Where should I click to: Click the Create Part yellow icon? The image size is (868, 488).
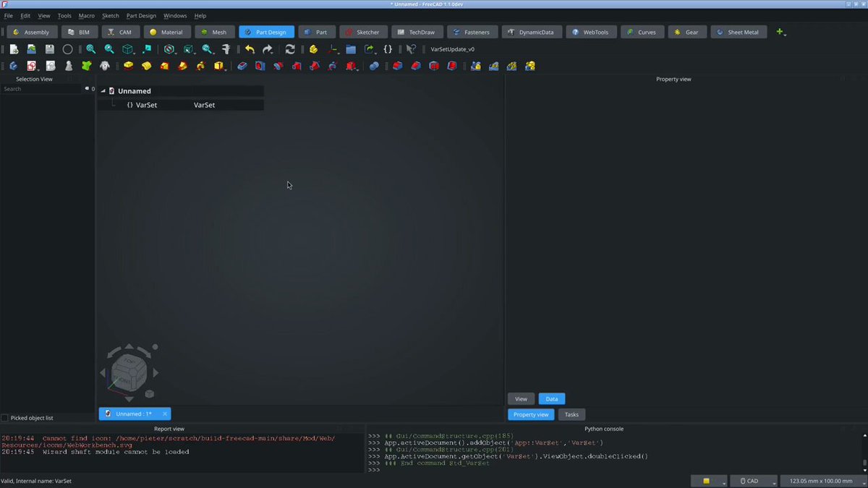coord(313,49)
